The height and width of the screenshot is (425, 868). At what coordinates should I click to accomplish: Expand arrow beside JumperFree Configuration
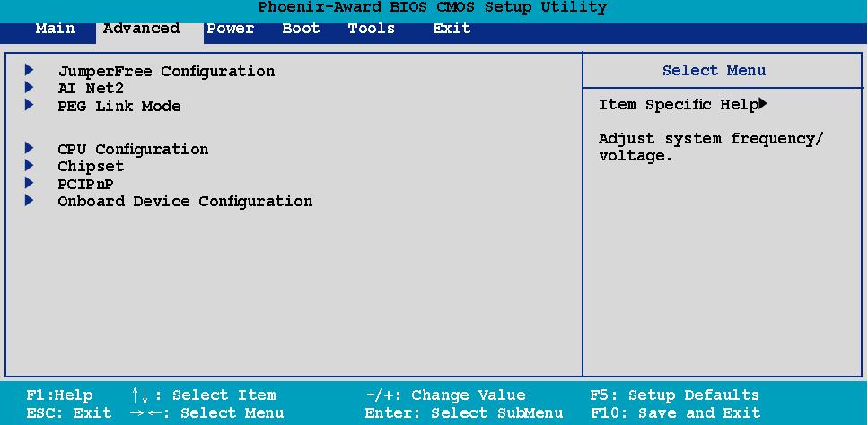click(30, 71)
